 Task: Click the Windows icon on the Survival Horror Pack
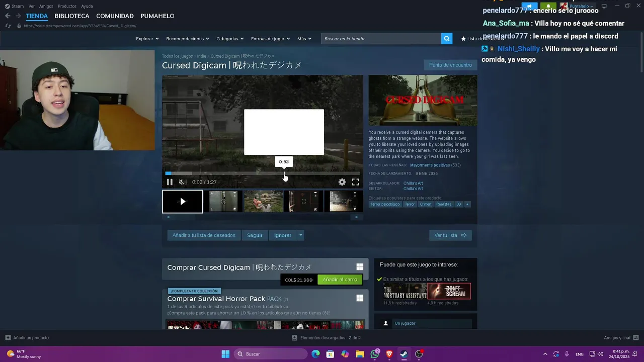360,298
